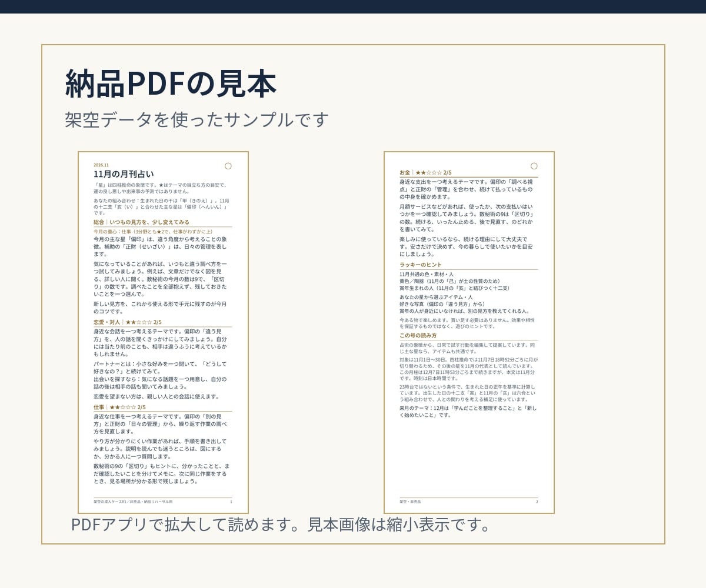Click the 仕事 ★★☆☆☆ 2/5 heading

tap(119, 407)
